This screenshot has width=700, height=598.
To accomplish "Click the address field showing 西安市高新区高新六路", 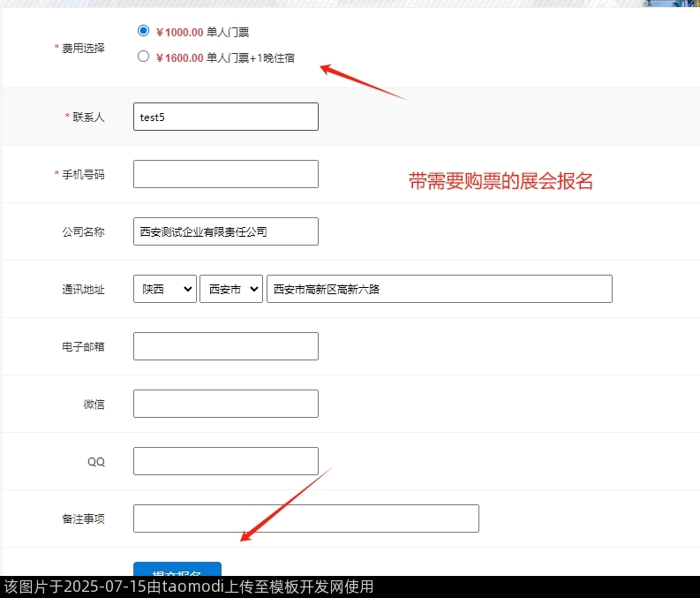I will coord(439,289).
